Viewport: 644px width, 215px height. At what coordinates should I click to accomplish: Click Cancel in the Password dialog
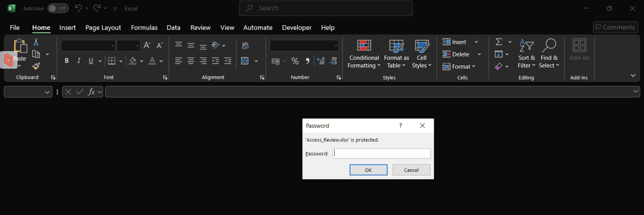(411, 170)
